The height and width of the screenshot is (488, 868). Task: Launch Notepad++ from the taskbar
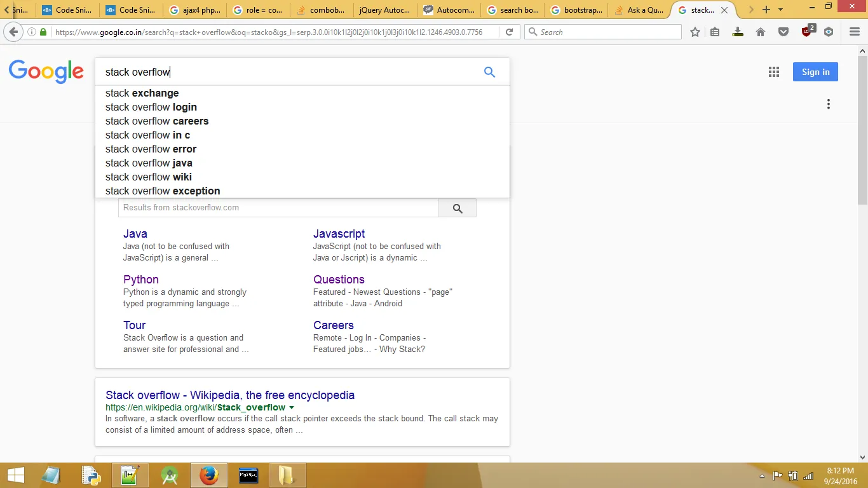click(x=130, y=475)
